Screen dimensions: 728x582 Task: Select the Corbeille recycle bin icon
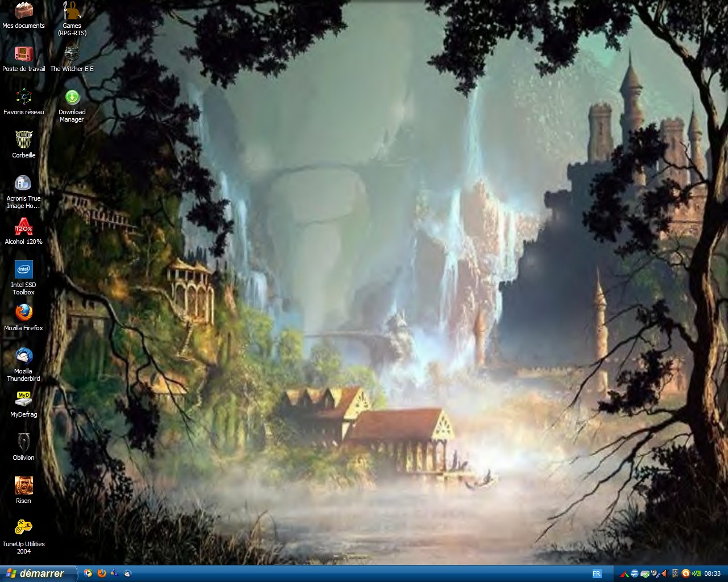tap(23, 145)
